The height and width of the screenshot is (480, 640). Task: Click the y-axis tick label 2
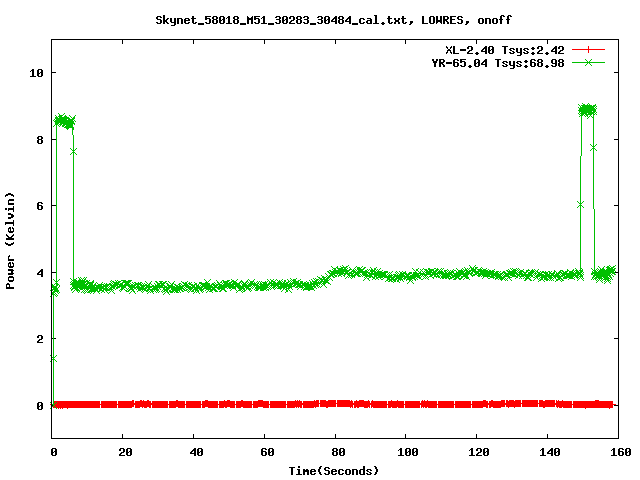[40, 339]
